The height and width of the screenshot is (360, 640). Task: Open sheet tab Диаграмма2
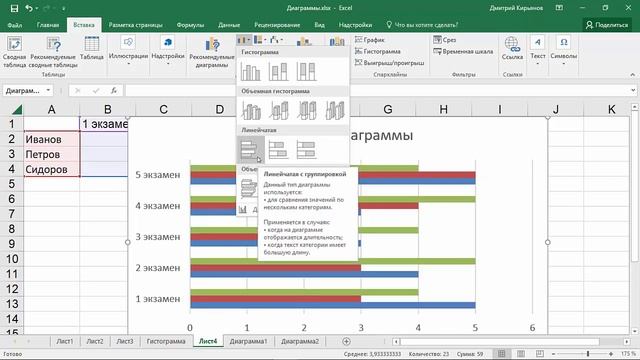300,341
